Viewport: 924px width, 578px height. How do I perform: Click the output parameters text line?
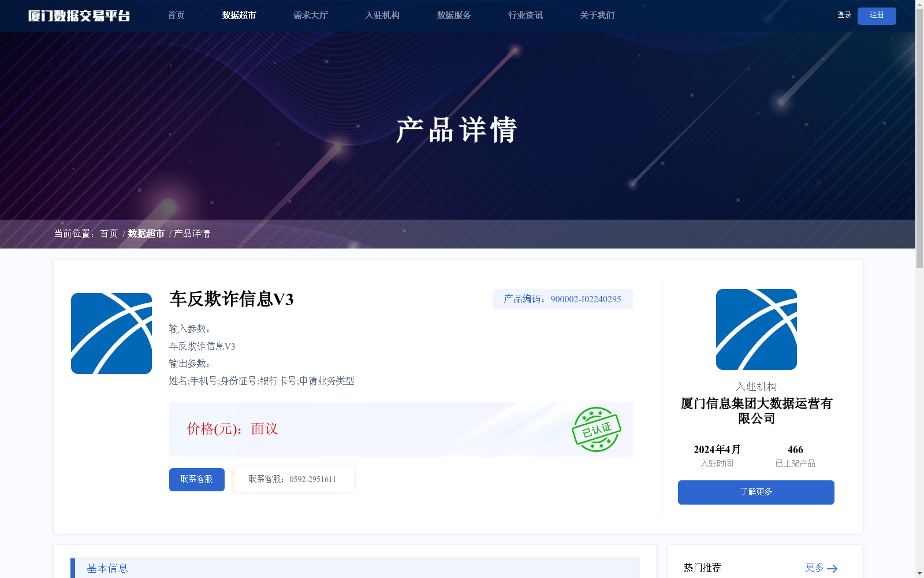[x=262, y=381]
